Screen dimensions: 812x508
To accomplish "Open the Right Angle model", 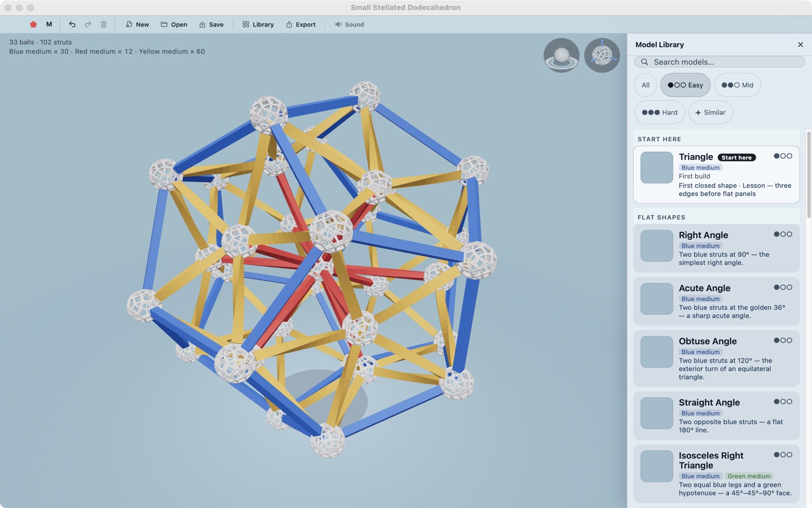I will [716, 248].
